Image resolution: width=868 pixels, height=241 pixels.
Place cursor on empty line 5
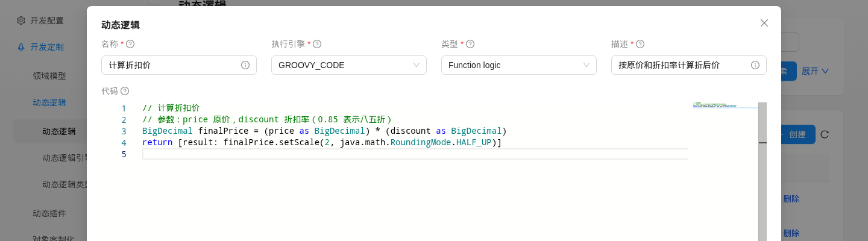(x=415, y=154)
